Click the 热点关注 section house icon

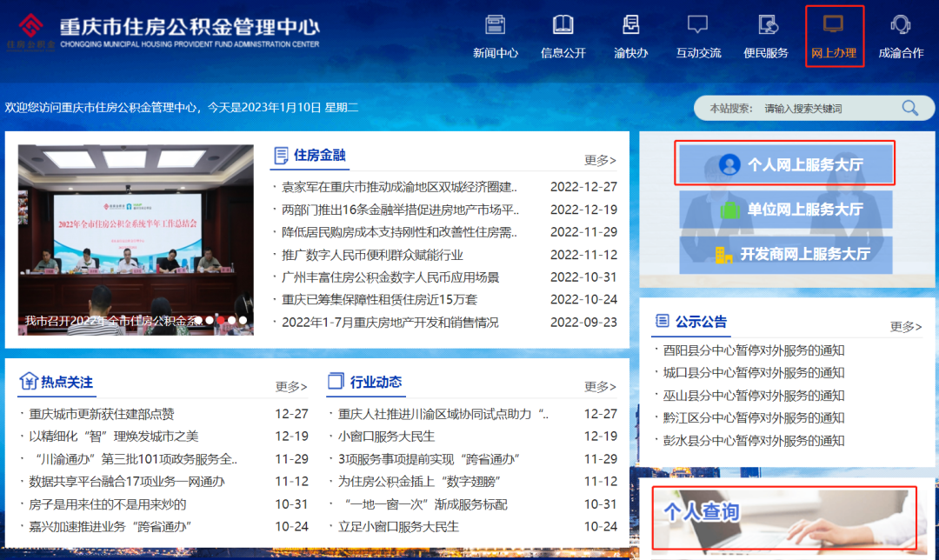(28, 381)
